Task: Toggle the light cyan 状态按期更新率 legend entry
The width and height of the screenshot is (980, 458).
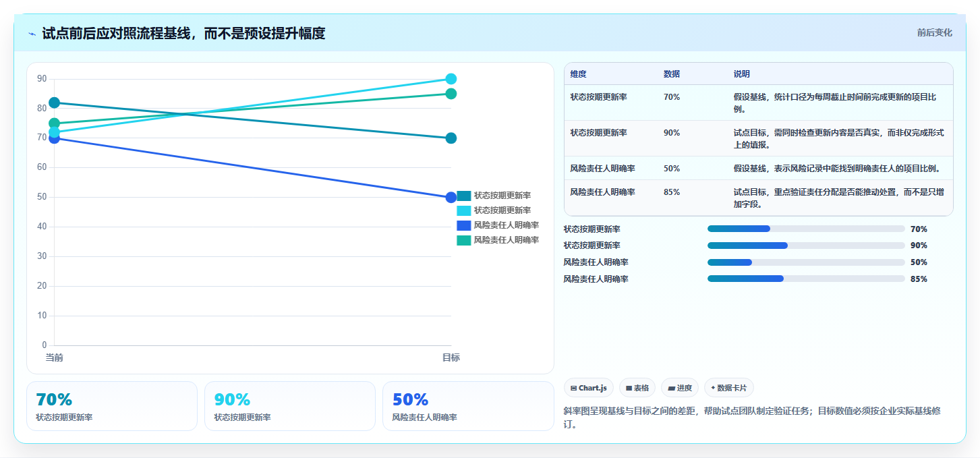Action: tap(494, 210)
